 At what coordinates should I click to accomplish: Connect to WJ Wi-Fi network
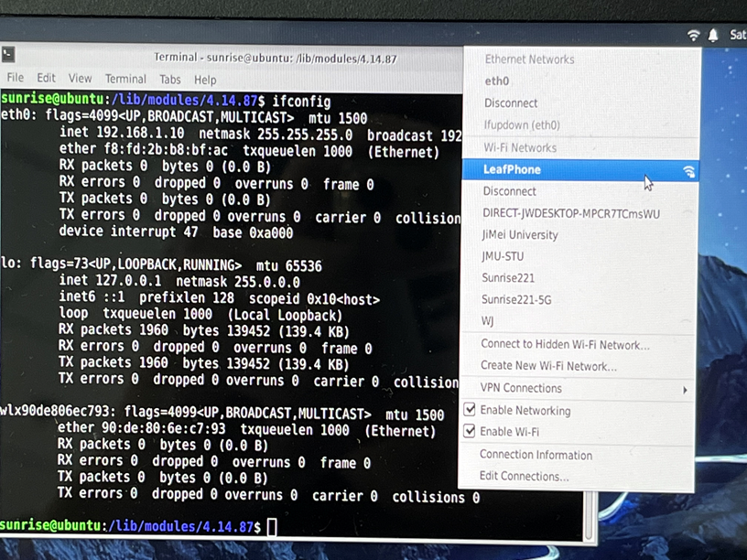[487, 320]
